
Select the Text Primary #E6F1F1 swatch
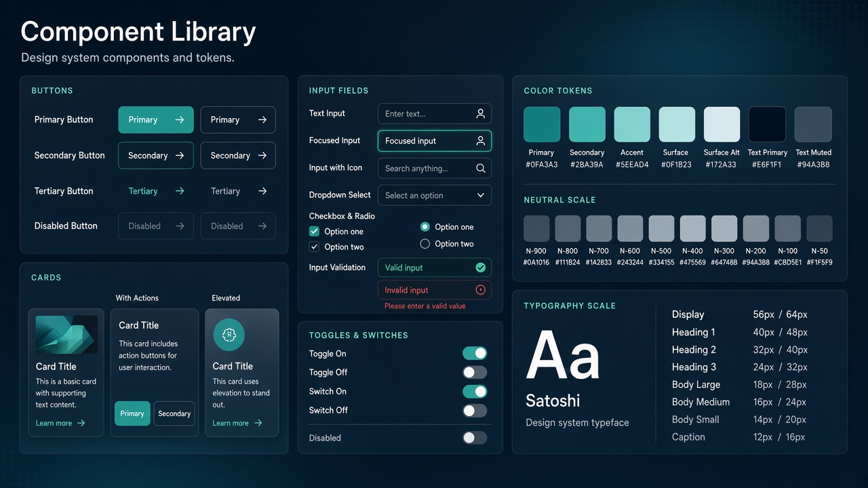point(767,125)
